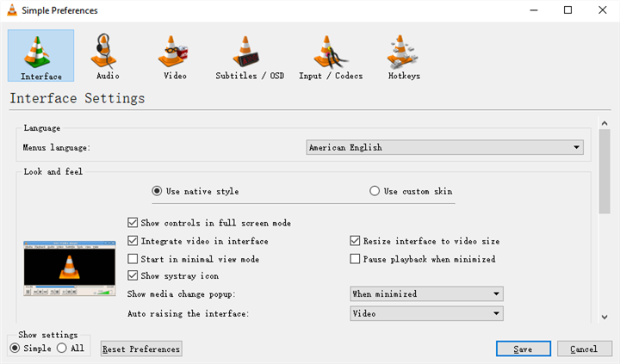Click the VLC icon in title bar
The width and height of the screenshot is (620, 364).
tap(10, 10)
